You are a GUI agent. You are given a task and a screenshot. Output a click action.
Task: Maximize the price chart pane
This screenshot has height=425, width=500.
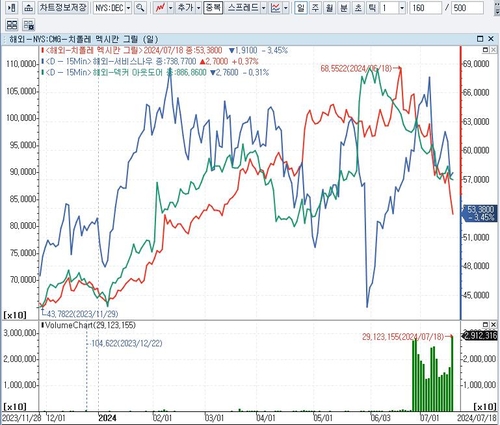tap(486, 50)
